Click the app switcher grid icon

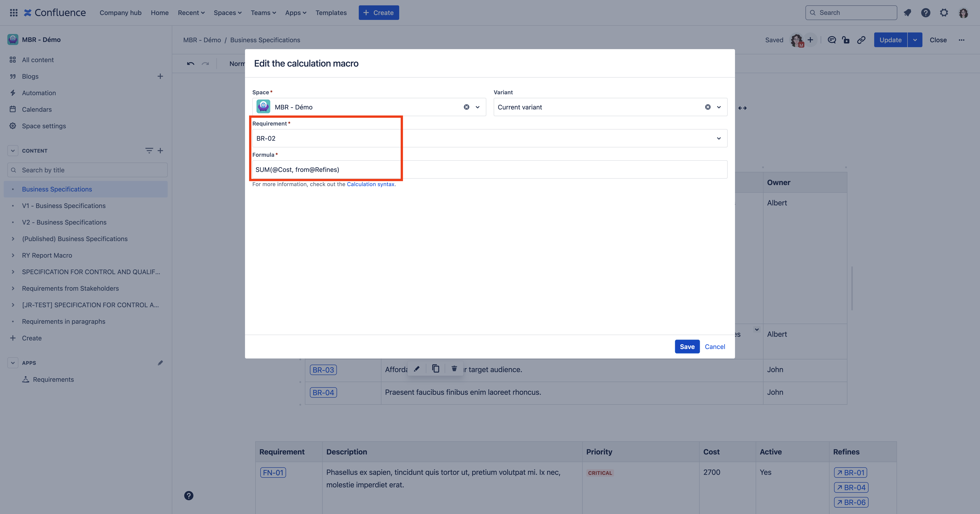pyautogui.click(x=14, y=13)
